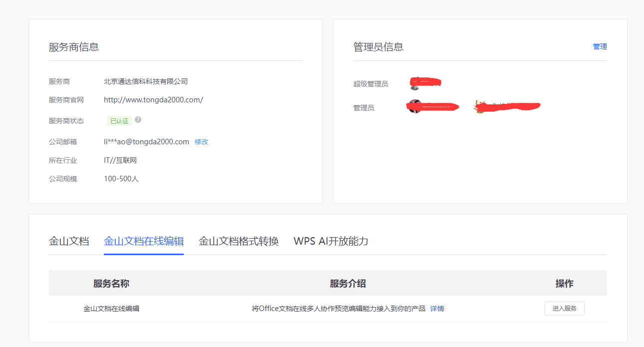
Task: Click the masked company email address
Action: click(x=146, y=142)
